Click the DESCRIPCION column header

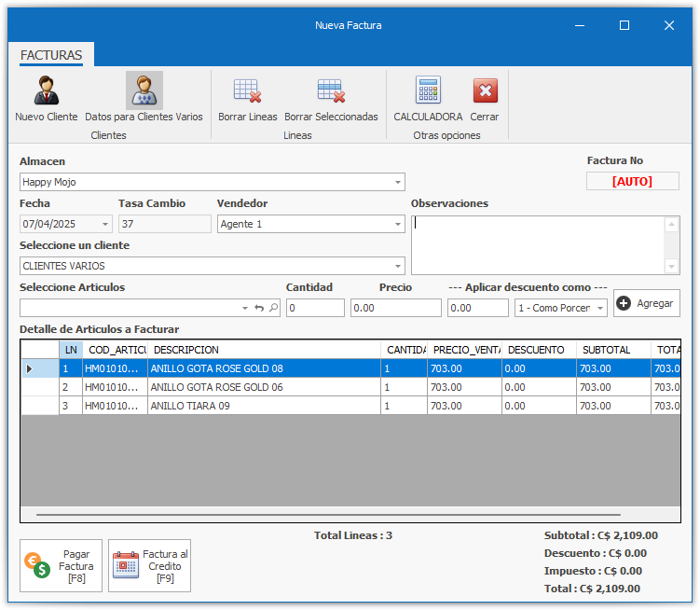point(264,350)
